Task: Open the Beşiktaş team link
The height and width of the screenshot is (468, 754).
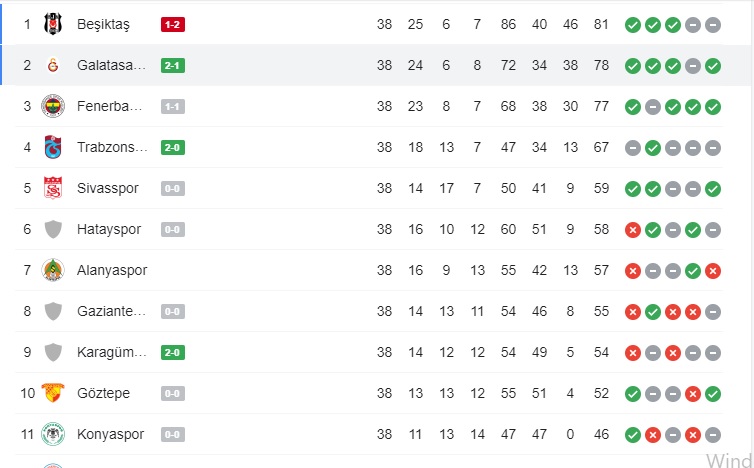Action: click(103, 24)
